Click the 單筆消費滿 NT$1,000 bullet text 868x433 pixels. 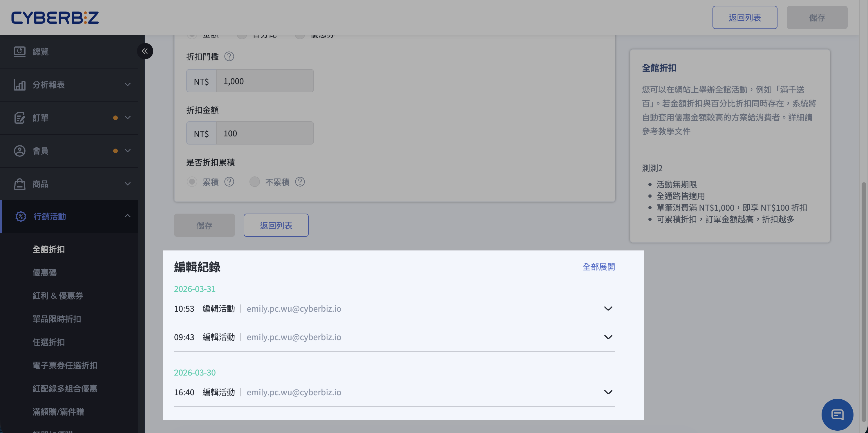coord(732,208)
